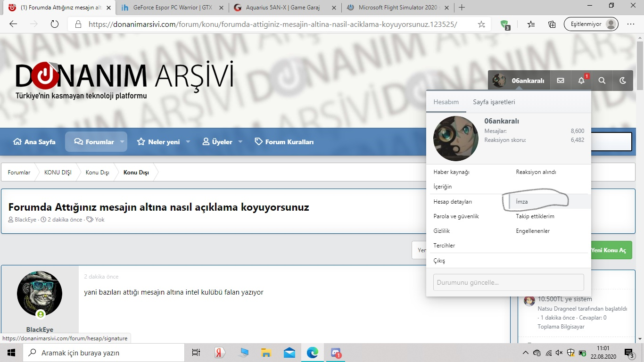Open Discord from taskbar
The image size is (644, 362).
click(x=336, y=353)
